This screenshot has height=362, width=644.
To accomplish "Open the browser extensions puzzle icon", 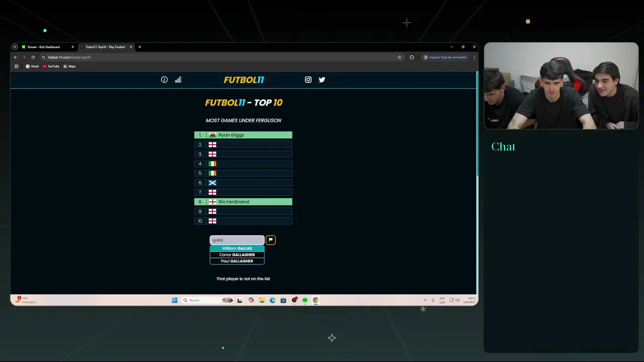I will pos(412,57).
